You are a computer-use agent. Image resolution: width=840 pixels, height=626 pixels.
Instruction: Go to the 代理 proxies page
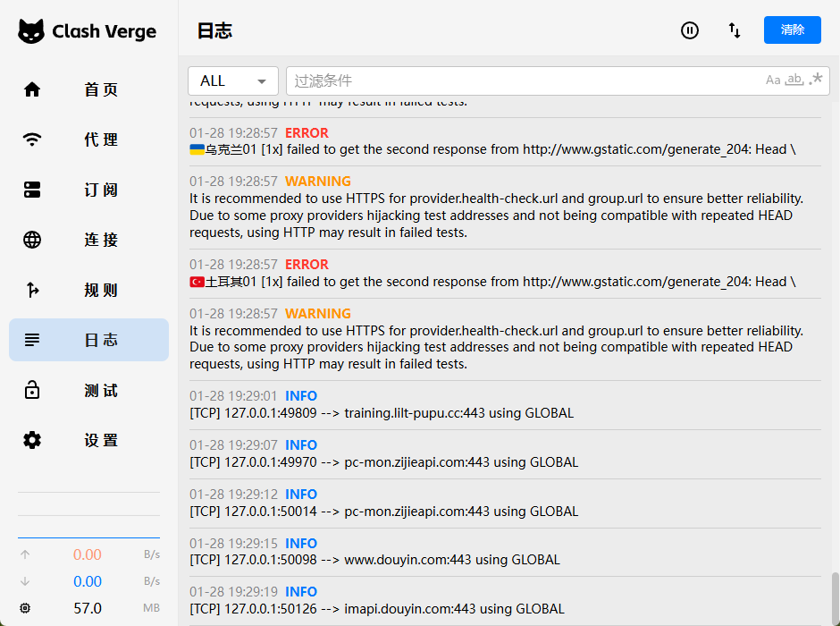pos(100,140)
